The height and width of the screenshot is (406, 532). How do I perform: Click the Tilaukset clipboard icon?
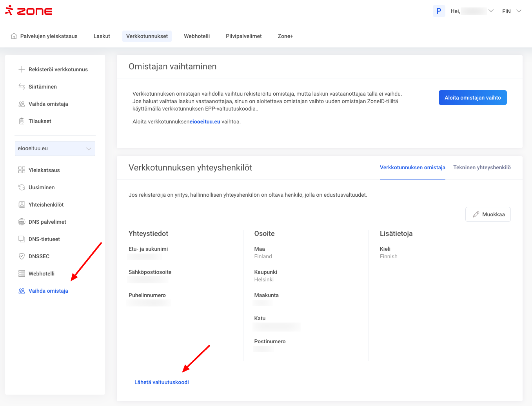pyautogui.click(x=22, y=121)
